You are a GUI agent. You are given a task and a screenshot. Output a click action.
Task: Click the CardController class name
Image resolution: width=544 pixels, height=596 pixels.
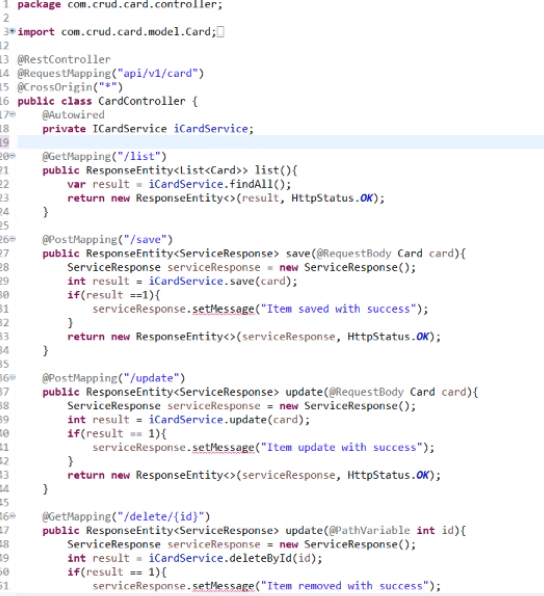141,101
